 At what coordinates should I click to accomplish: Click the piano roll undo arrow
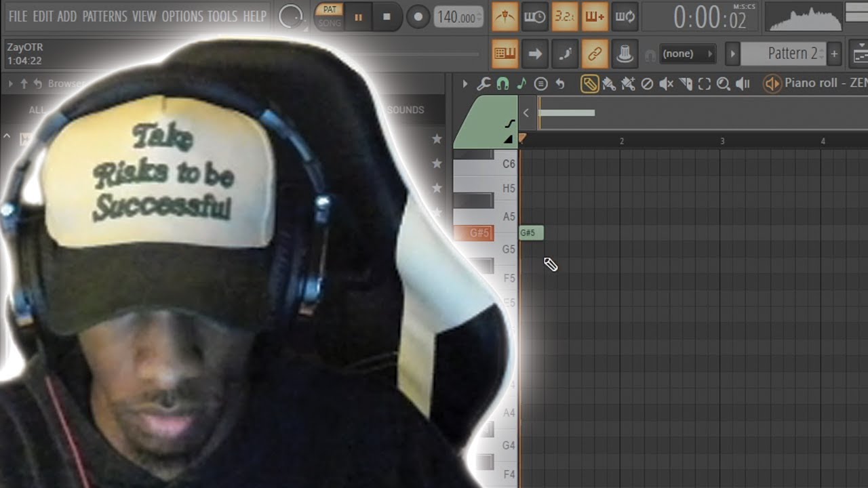(559, 84)
